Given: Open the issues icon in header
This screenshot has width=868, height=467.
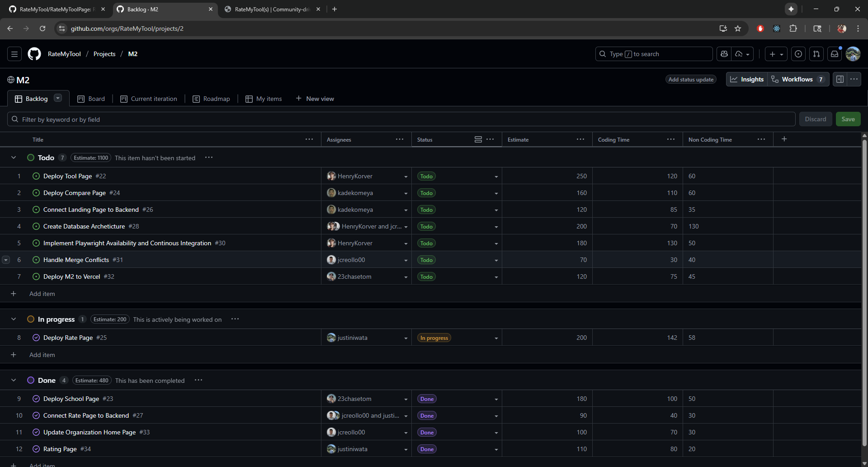Looking at the screenshot, I should (x=798, y=54).
